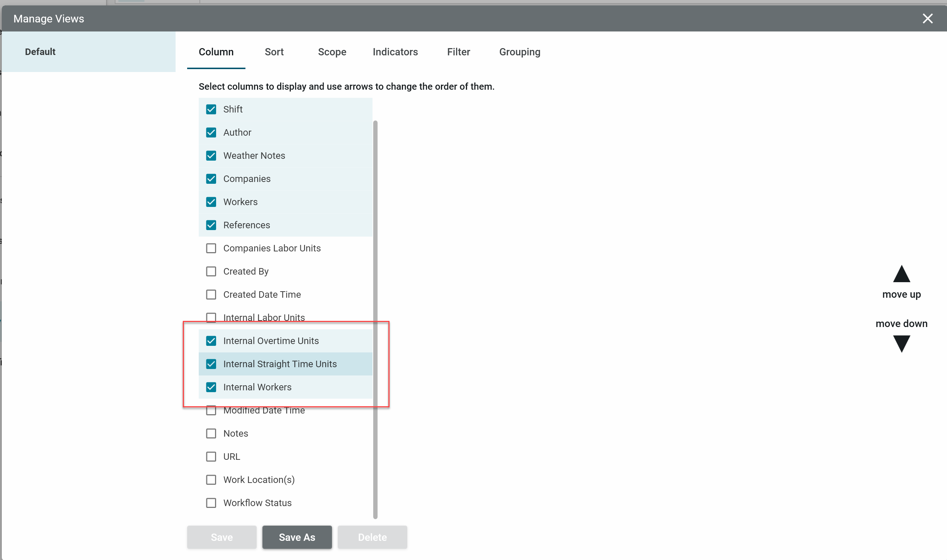
Task: Toggle the Internal Overtime Units checkbox
Action: coord(211,341)
